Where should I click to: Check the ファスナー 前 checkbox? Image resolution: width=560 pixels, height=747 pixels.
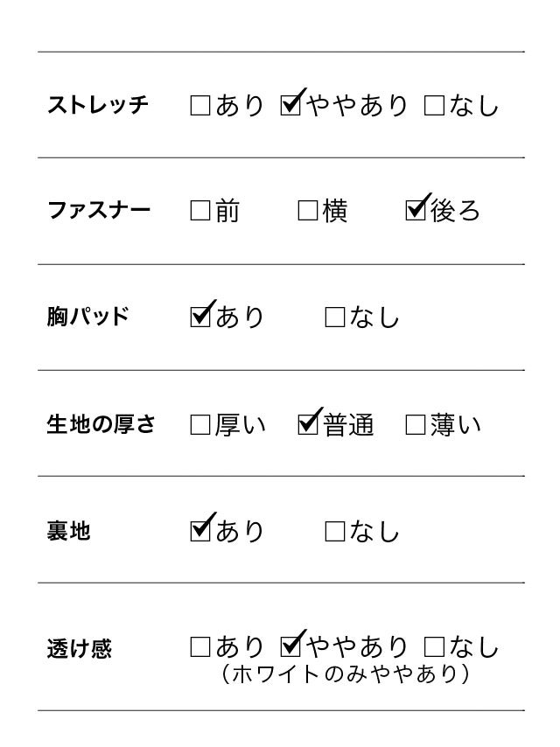(200, 212)
